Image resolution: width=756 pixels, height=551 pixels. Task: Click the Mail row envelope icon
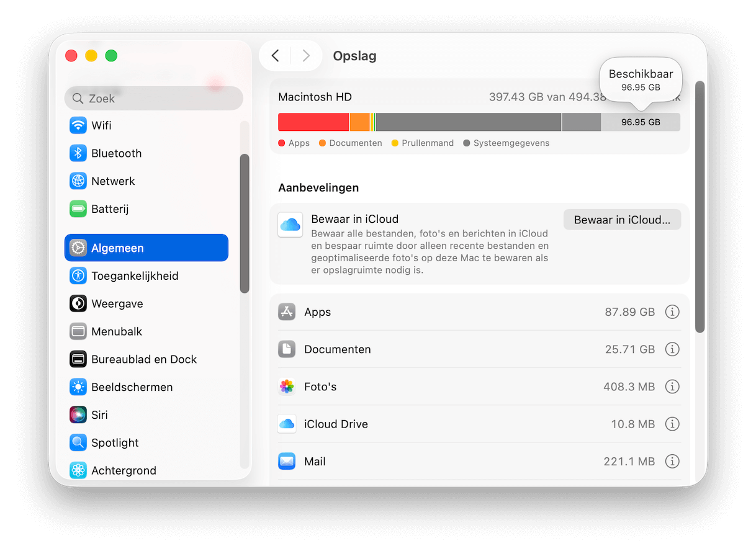[287, 461]
